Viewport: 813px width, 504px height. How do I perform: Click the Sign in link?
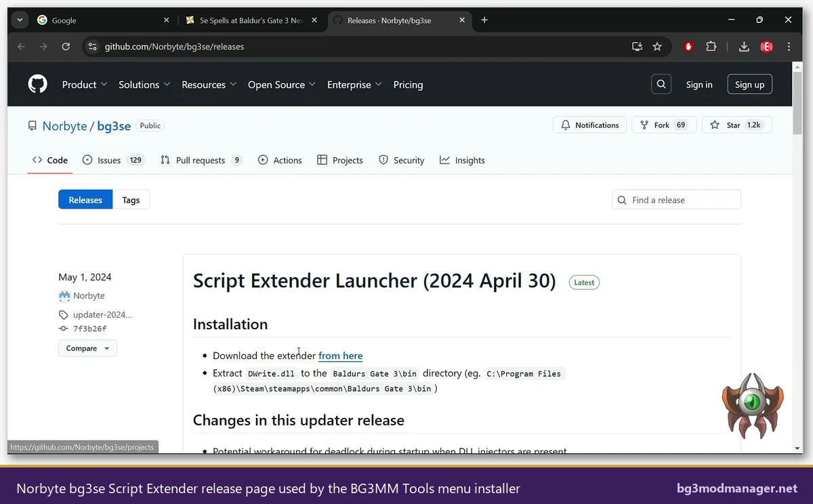699,85
